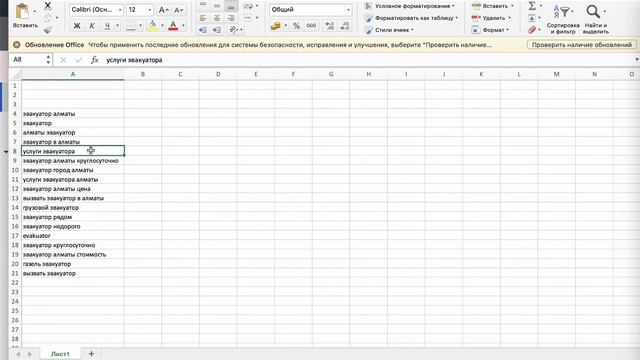The height and width of the screenshot is (360, 640).
Task: Click the Fill down arrow icon
Action: pos(532,18)
